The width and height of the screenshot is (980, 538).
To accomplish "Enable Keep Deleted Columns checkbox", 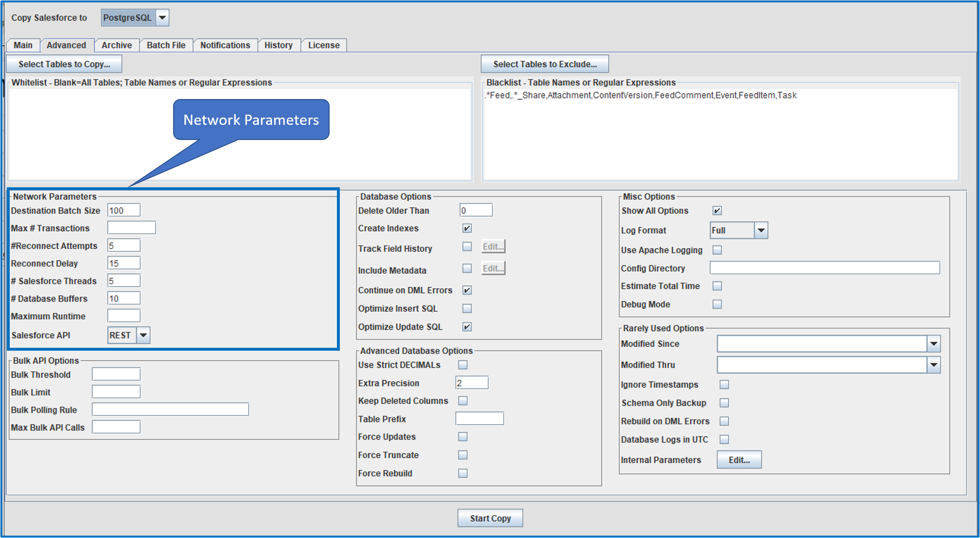I will pos(463,401).
